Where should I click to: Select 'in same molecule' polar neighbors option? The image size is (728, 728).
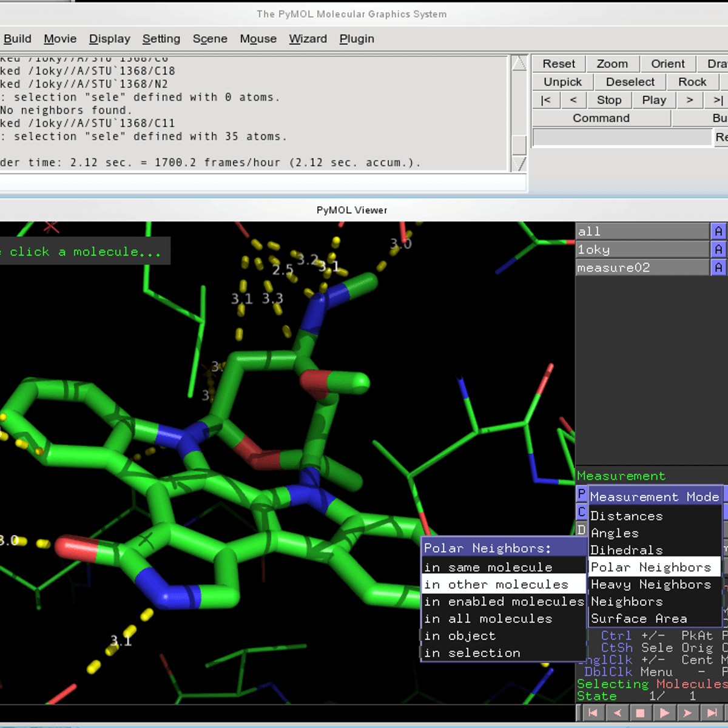[504, 567]
